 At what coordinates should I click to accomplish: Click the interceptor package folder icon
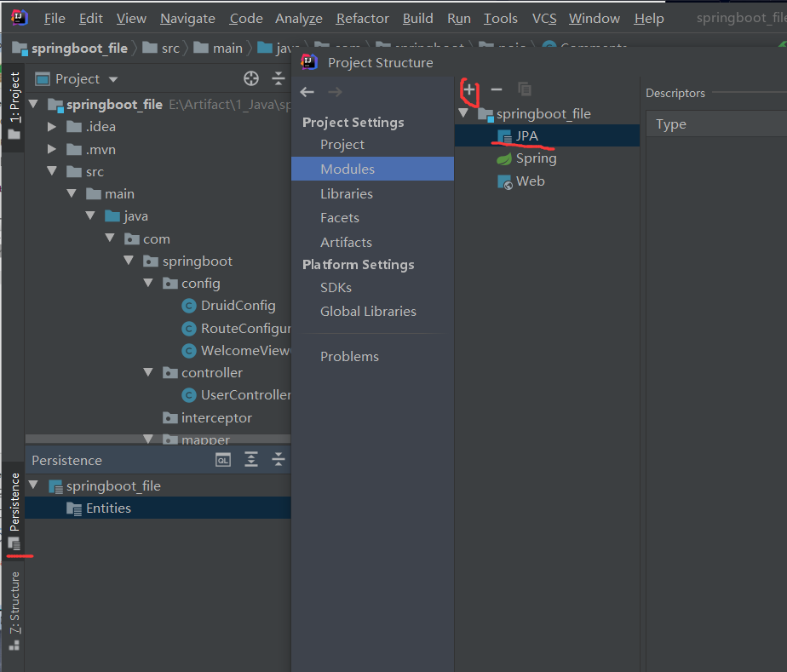[170, 417]
